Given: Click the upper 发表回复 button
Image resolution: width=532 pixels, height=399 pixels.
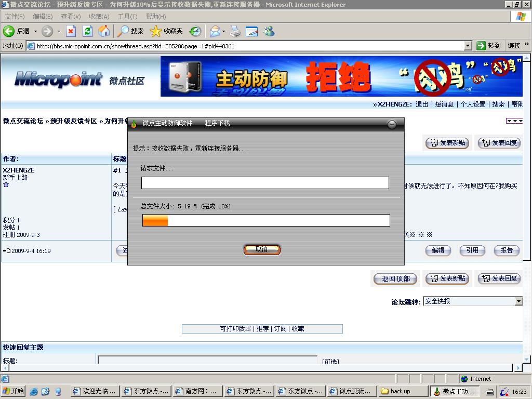Looking at the screenshot, I should coord(499,143).
